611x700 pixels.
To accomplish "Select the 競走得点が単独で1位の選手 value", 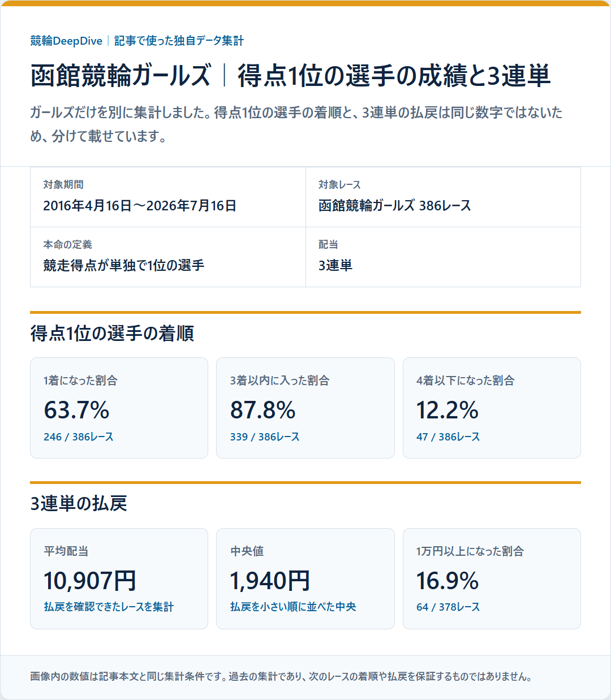I will click(x=124, y=266).
